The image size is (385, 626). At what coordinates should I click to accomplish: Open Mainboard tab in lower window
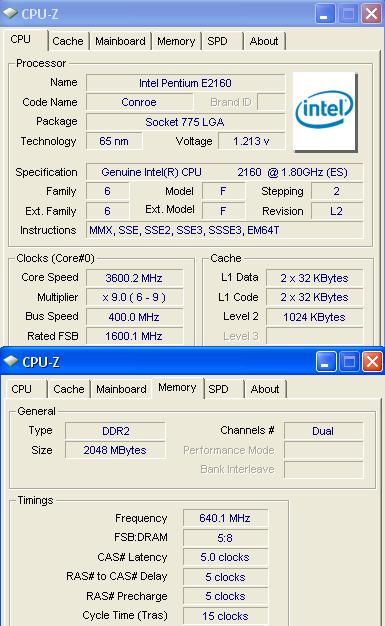tap(121, 389)
